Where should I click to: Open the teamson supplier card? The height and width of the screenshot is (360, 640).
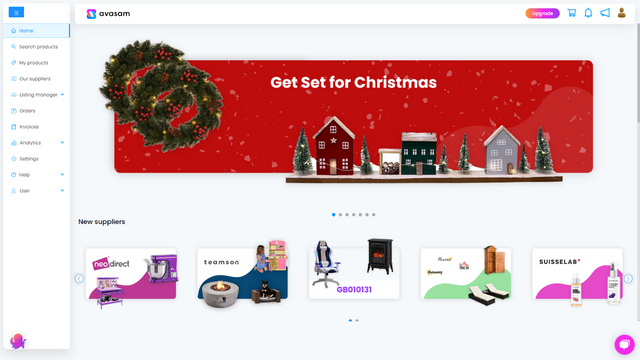point(242,273)
